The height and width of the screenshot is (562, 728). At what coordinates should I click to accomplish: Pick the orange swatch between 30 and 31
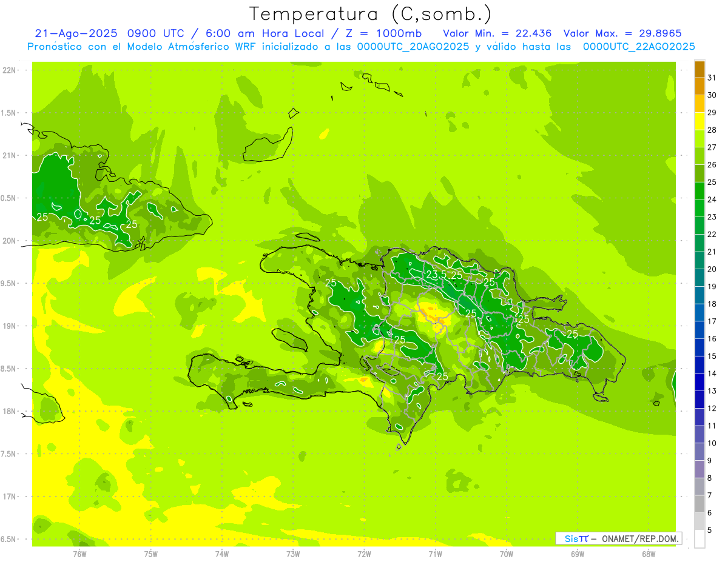[x=699, y=87]
